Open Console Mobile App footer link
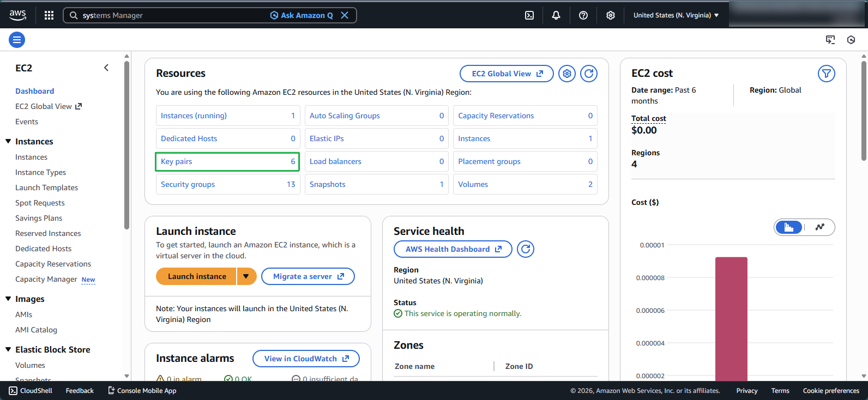This screenshot has width=868, height=400. (x=142, y=391)
